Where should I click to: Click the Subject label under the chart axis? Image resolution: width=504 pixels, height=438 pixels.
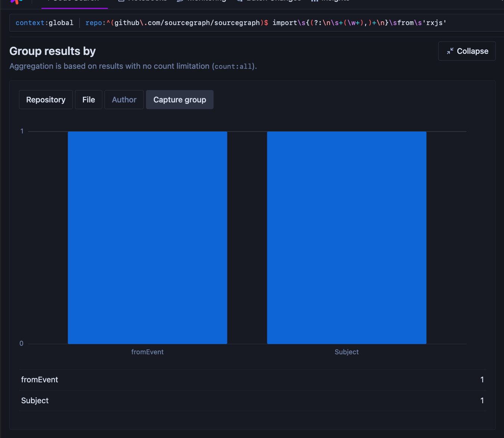coord(346,352)
